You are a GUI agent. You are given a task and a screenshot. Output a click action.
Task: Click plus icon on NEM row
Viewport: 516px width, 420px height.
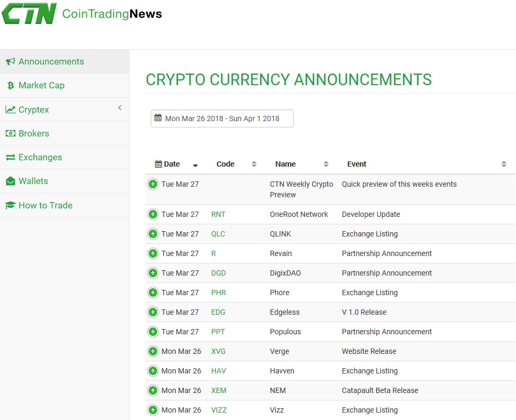click(x=153, y=390)
